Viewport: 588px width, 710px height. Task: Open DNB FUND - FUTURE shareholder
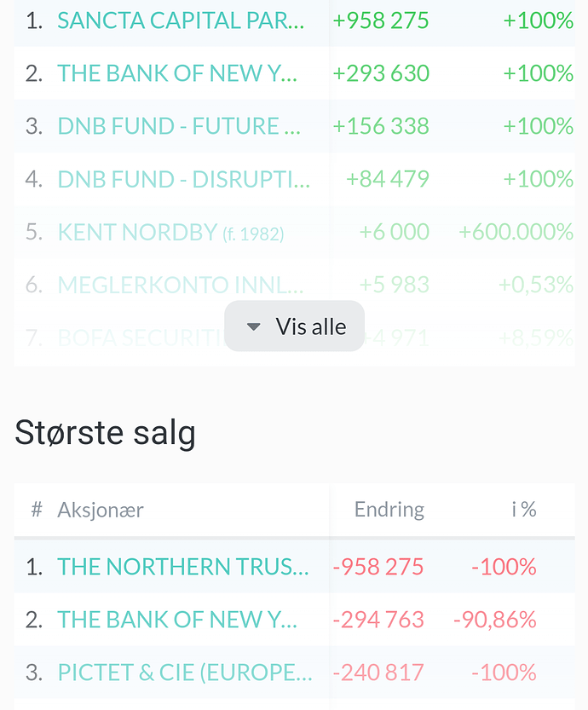point(179,126)
